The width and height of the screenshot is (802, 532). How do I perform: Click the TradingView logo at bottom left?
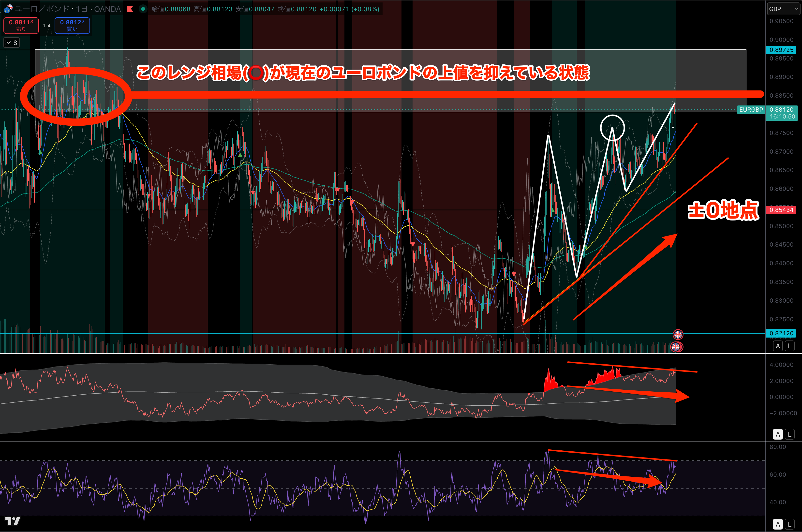(13, 521)
